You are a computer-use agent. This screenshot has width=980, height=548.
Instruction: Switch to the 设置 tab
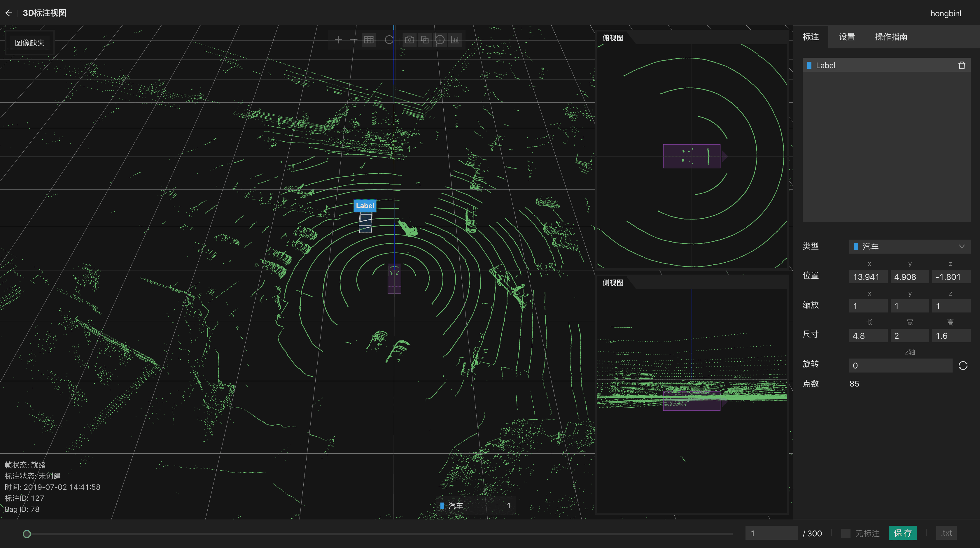[847, 37]
